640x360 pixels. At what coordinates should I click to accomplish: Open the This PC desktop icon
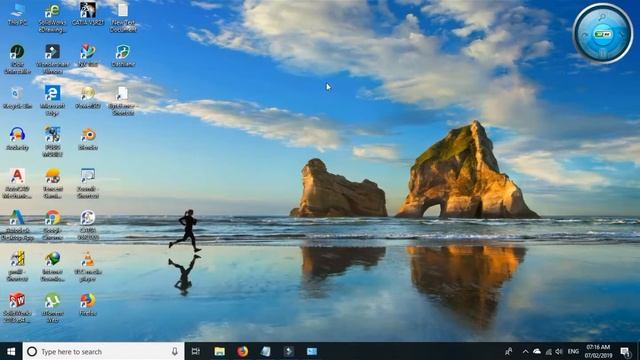point(18,15)
